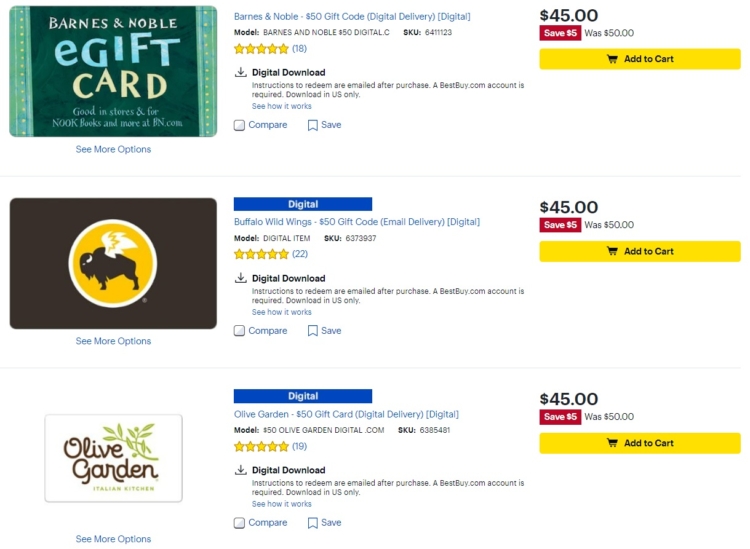
Task: Click the Buffalo Wild Wings logo thumbnail
Action: 113,264
